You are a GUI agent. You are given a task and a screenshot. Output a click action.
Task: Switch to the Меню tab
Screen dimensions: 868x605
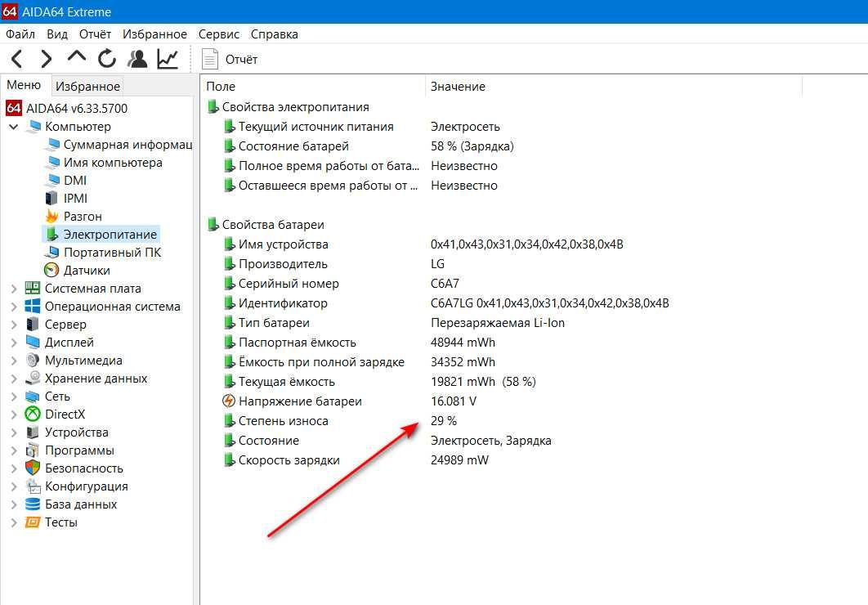point(24,85)
